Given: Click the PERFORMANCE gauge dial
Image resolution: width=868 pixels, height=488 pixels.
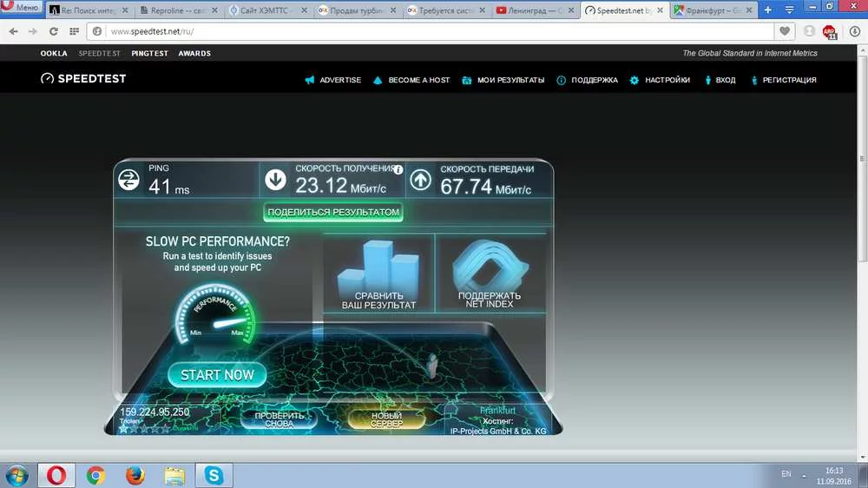Looking at the screenshot, I should tap(216, 313).
